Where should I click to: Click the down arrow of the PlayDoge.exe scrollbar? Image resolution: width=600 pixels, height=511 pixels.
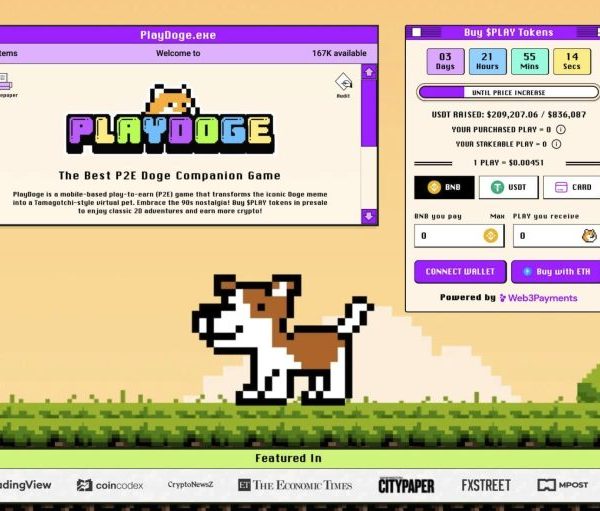tap(369, 216)
